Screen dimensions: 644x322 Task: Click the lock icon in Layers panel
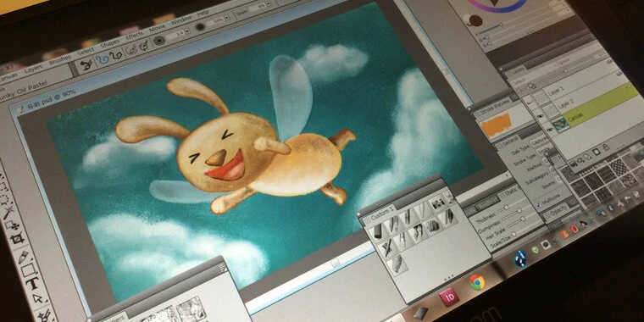[606, 147]
